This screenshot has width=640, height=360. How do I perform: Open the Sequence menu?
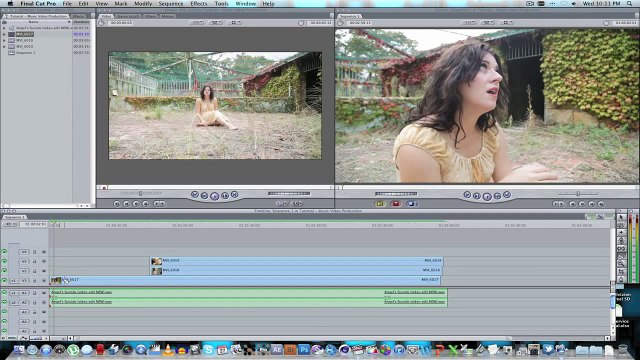tap(171, 4)
